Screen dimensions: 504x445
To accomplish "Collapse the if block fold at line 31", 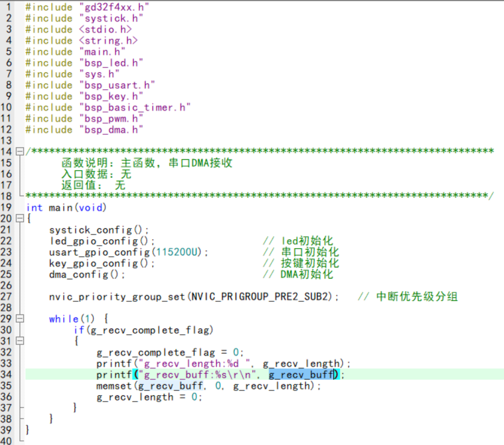I will tap(19, 341).
